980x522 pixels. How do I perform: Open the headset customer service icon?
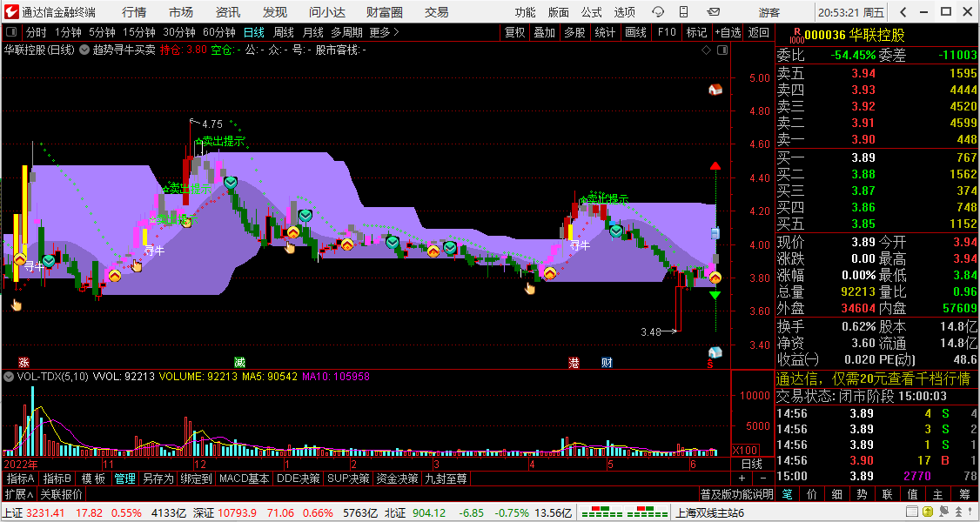pyautogui.click(x=658, y=12)
